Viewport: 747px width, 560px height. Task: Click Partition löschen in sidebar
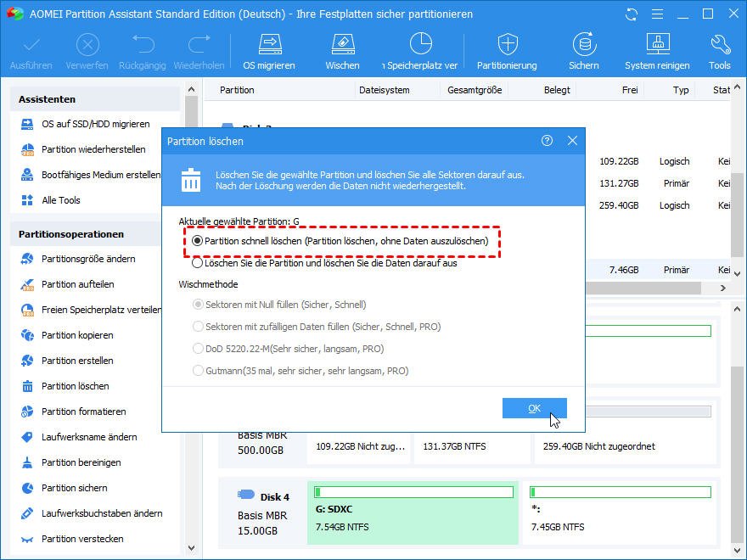click(65, 386)
